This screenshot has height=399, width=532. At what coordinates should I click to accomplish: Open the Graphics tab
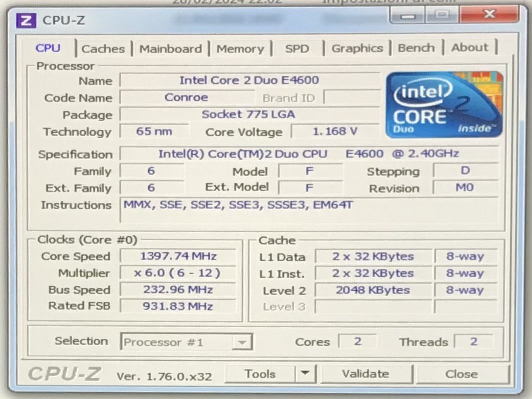[x=357, y=48]
